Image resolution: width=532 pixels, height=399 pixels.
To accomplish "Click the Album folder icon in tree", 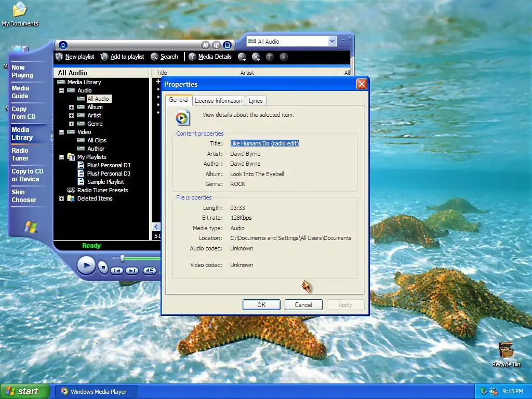I will tap(81, 107).
